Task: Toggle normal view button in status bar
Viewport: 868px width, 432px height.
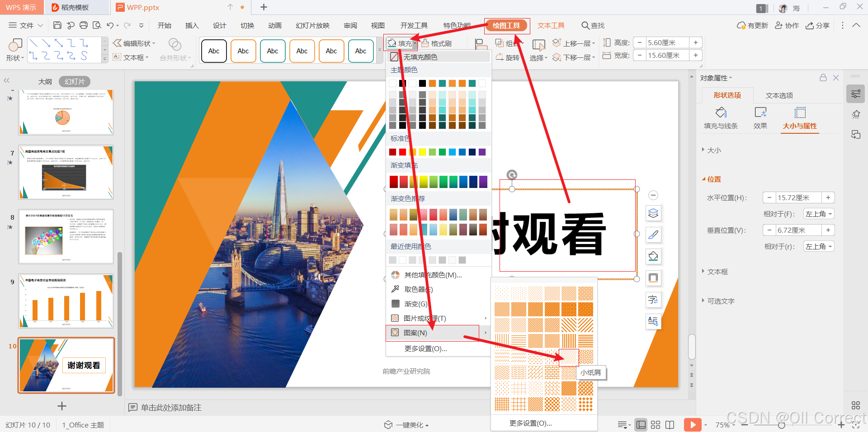Action: (x=641, y=425)
